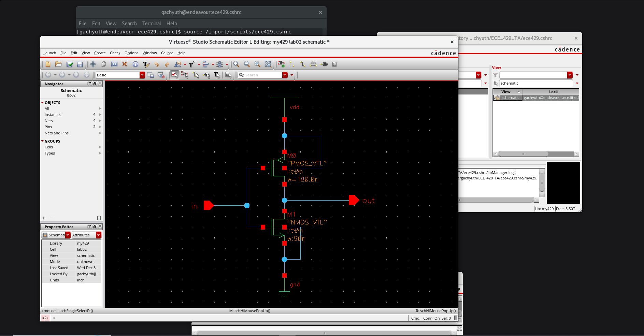Toggle the Select Wires filter icon
This screenshot has width=644, height=336.
196,75
